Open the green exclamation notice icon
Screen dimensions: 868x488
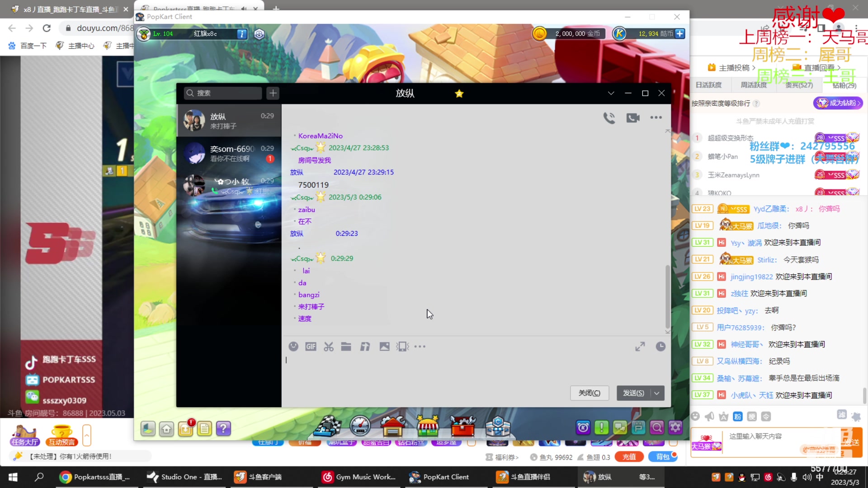(x=602, y=427)
